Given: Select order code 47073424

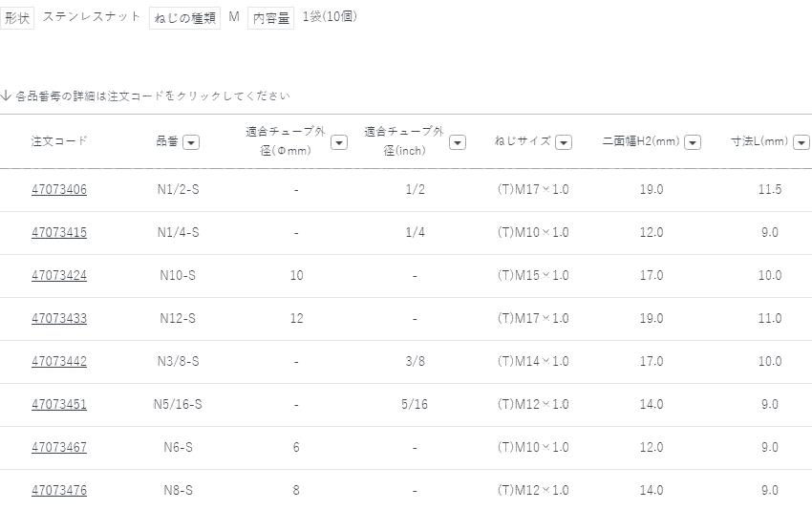Looking at the screenshot, I should point(59,276).
